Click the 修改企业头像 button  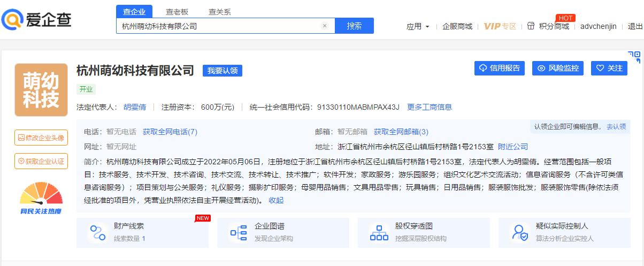(x=41, y=138)
